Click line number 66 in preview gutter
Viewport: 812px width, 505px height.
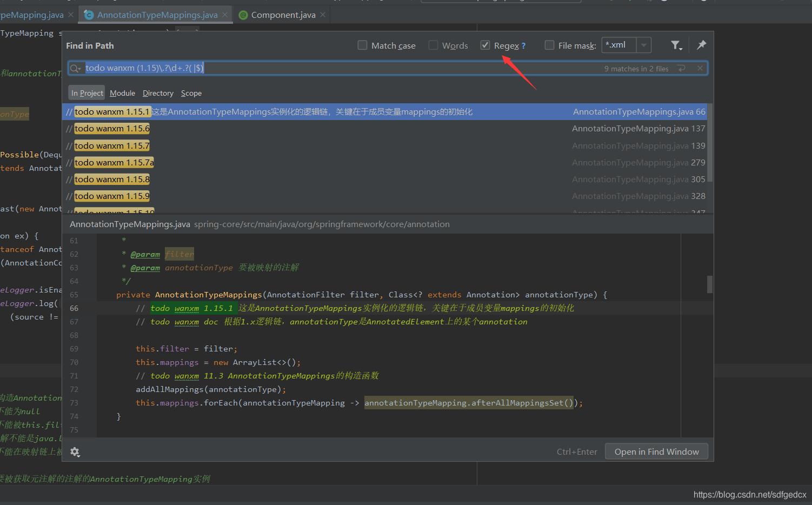[74, 308]
